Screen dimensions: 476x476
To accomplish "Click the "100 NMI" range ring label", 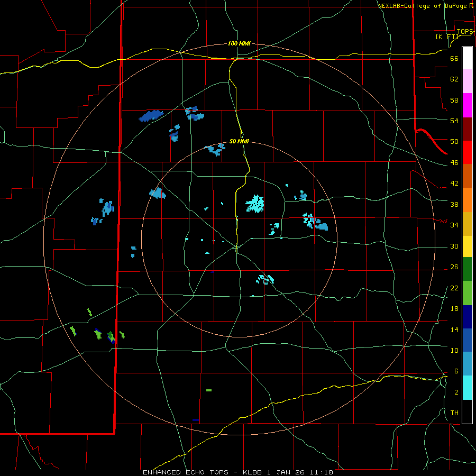I will point(239,44).
